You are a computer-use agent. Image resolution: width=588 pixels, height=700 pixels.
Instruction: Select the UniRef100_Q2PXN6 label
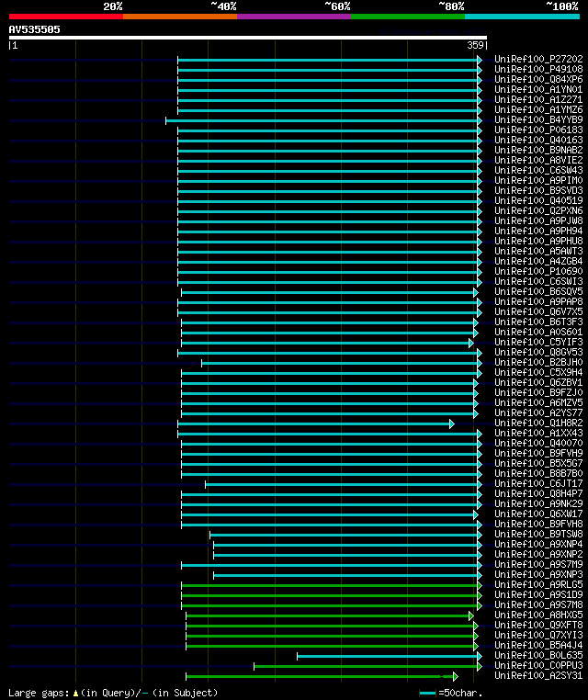pyautogui.click(x=538, y=210)
